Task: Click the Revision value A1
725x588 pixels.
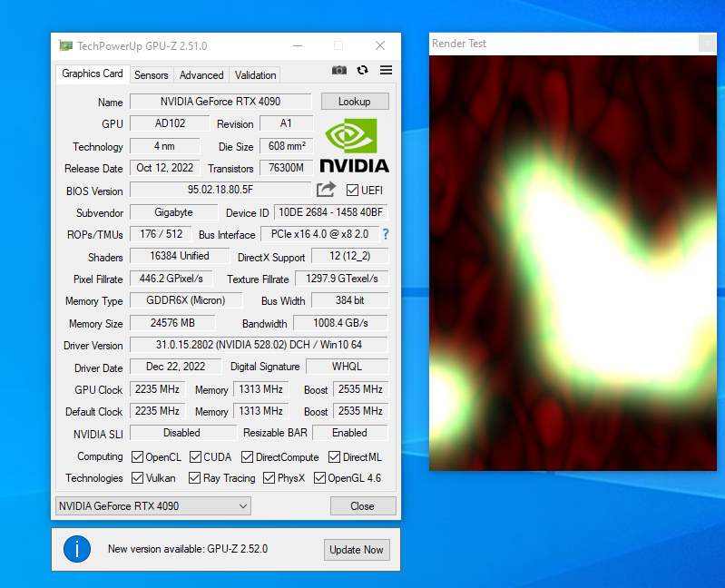Action: pyautogui.click(x=286, y=123)
